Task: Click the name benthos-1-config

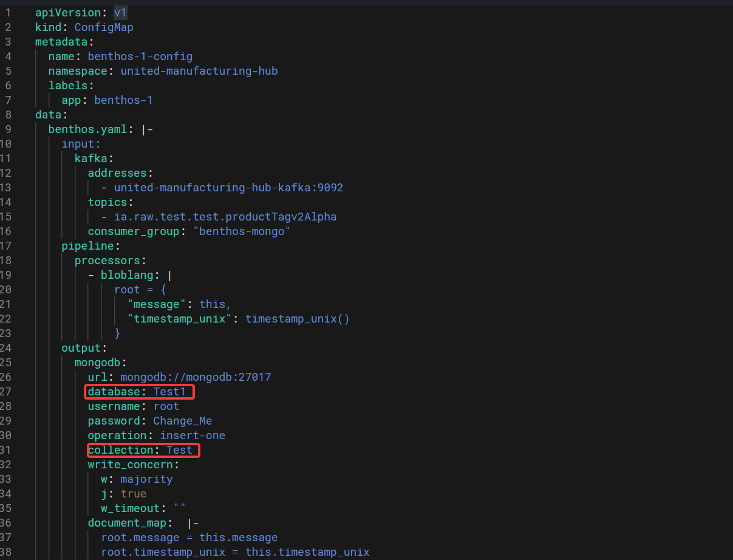Action: (x=140, y=56)
